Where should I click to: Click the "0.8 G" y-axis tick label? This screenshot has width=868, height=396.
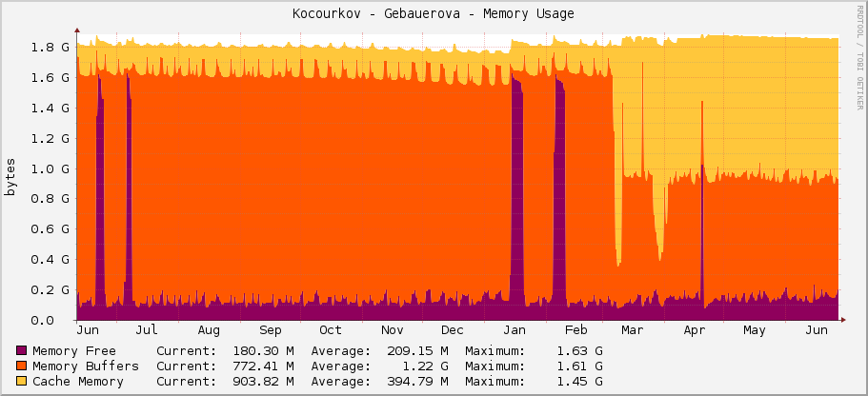50,199
